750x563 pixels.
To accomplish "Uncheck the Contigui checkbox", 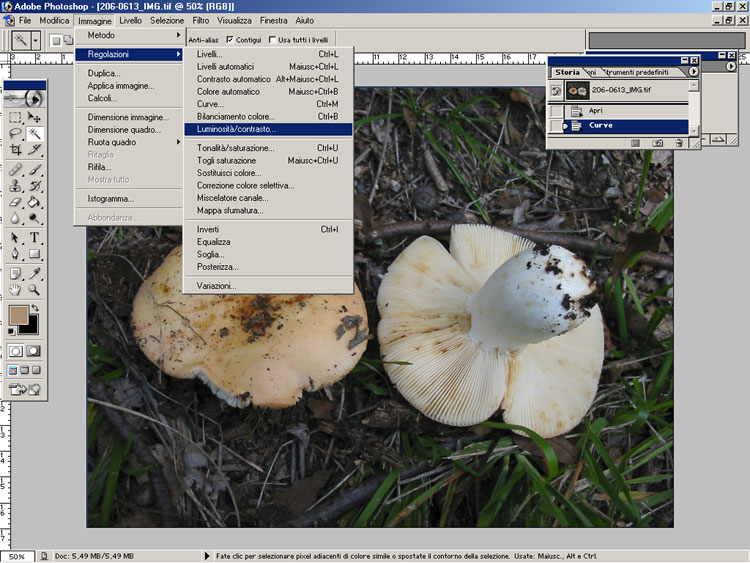I will click(x=230, y=40).
